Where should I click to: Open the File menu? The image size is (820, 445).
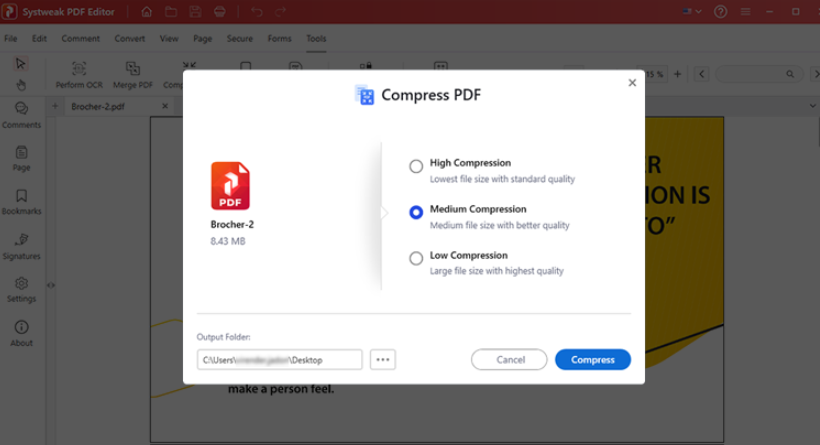pyautogui.click(x=10, y=39)
